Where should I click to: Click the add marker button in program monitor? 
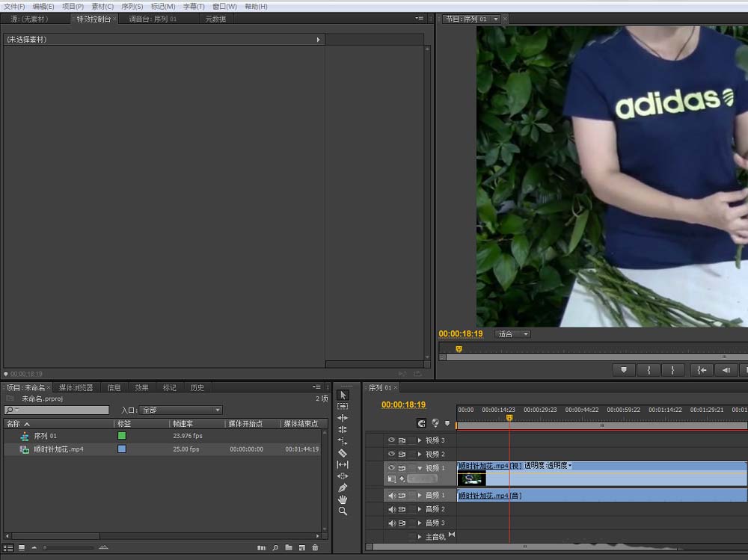tap(624, 369)
